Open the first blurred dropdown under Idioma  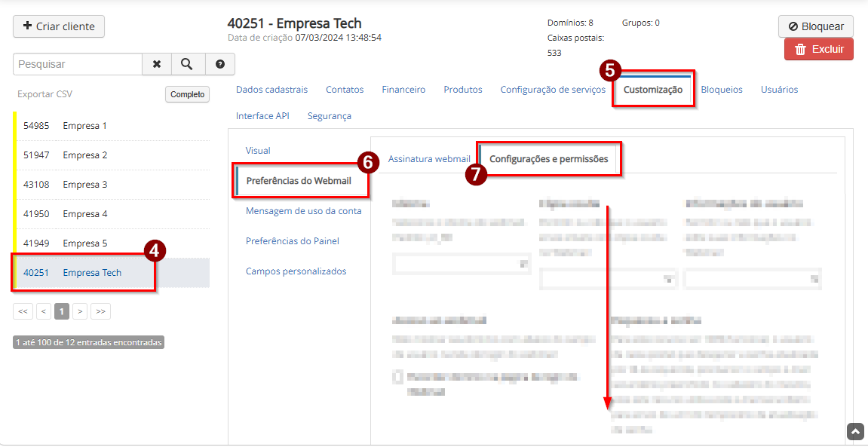461,265
